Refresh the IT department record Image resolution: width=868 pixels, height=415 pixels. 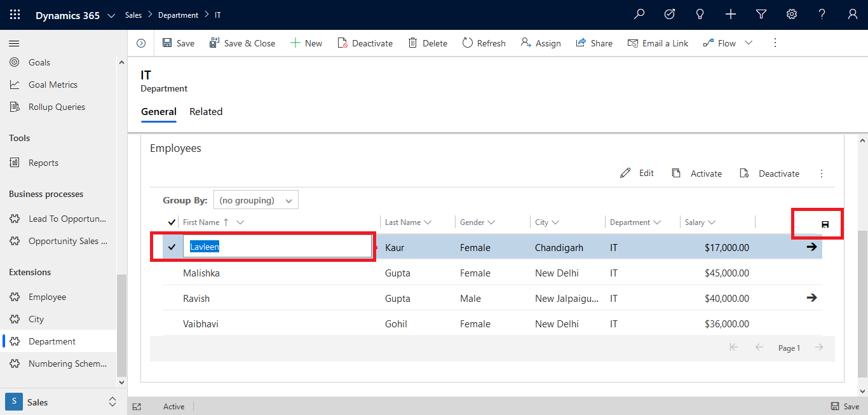484,43
